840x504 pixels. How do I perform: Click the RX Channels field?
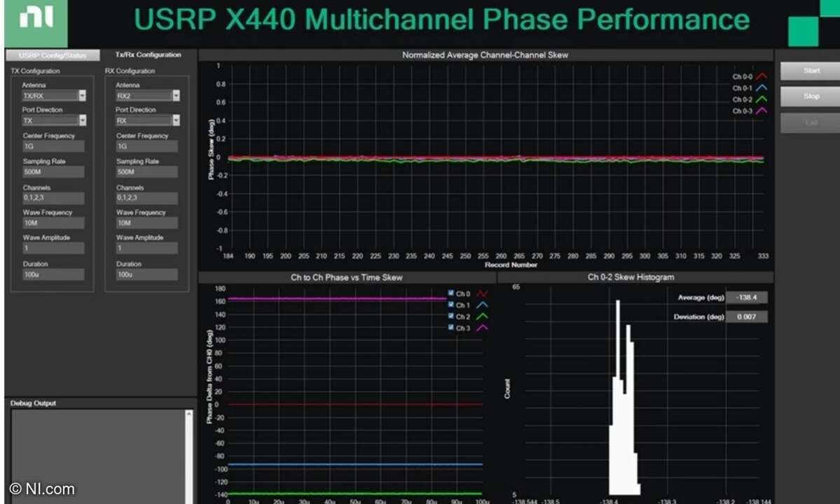147,198
